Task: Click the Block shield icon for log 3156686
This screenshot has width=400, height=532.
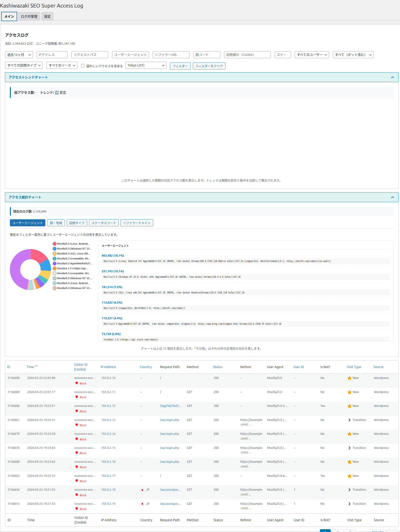Action: 77,411
